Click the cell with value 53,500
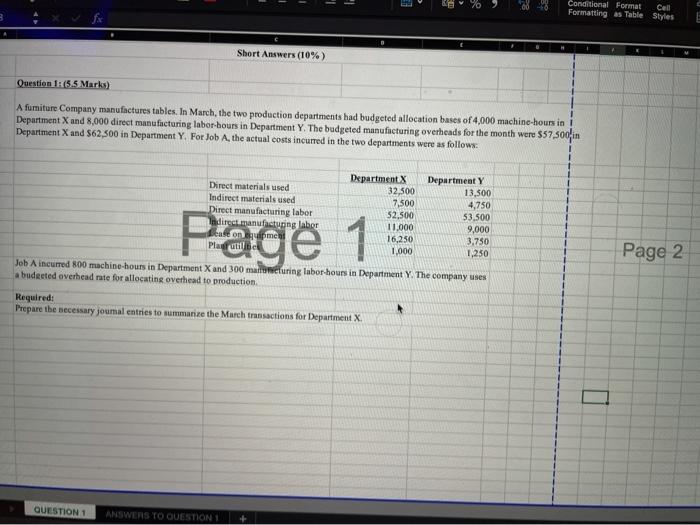This screenshot has height=525, width=700. coord(476,217)
